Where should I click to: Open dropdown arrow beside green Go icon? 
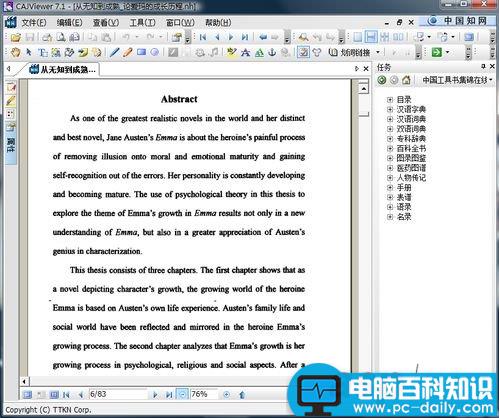click(447, 52)
